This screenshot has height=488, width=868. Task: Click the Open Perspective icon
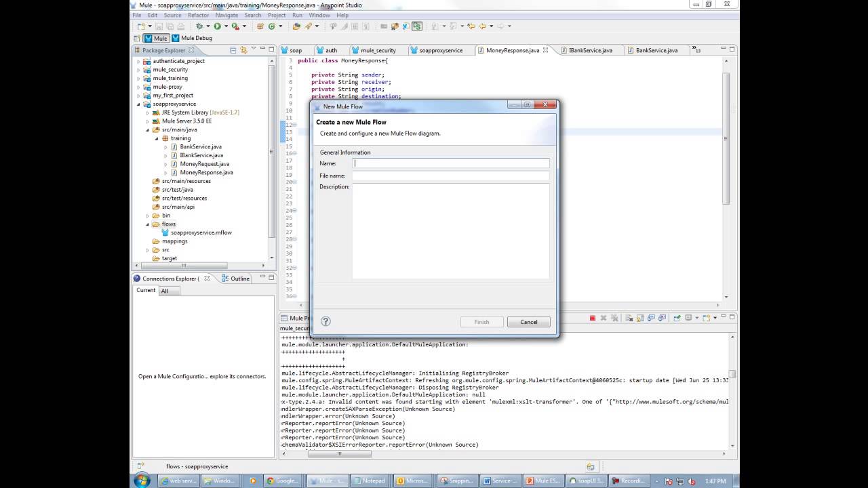[138, 39]
